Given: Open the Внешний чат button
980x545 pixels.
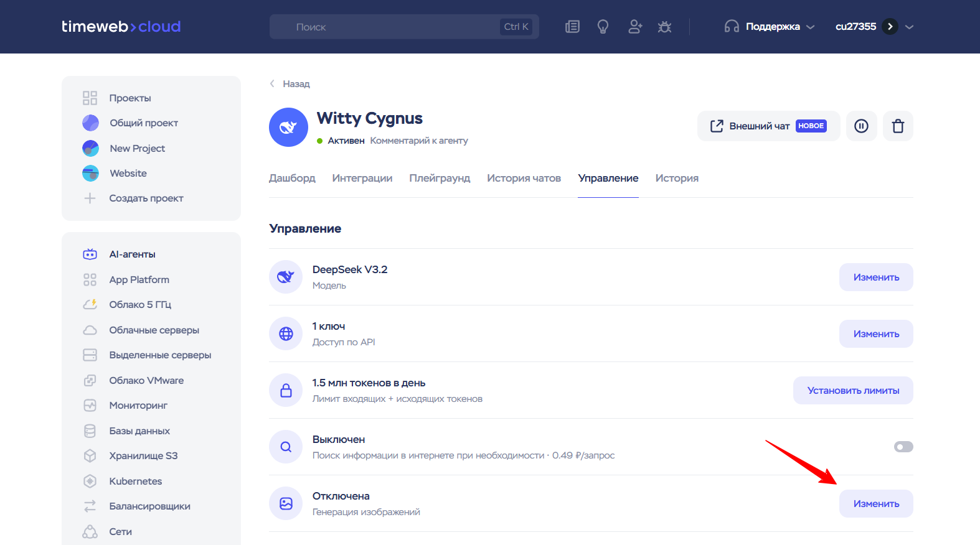Looking at the screenshot, I should point(768,126).
